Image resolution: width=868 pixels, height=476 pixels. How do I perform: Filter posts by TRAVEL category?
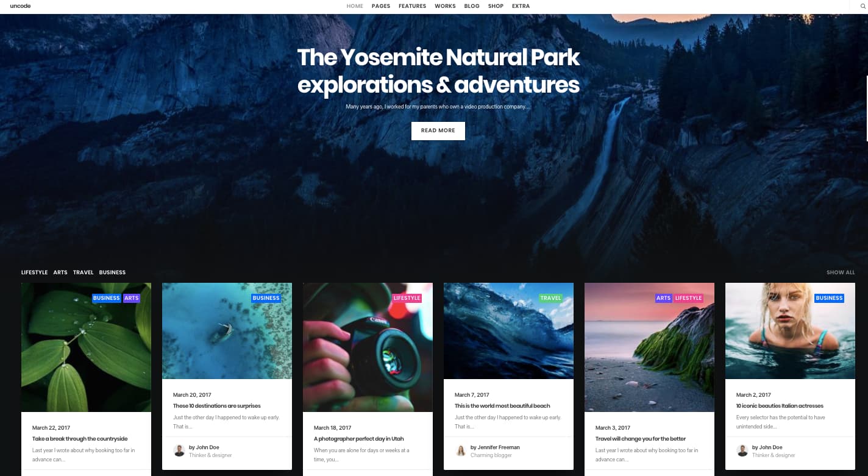point(84,272)
